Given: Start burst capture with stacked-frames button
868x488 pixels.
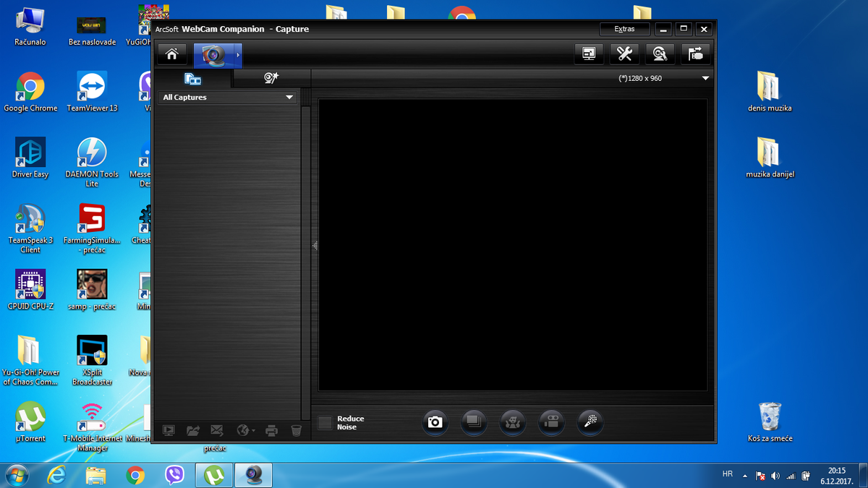Looking at the screenshot, I should (x=474, y=422).
